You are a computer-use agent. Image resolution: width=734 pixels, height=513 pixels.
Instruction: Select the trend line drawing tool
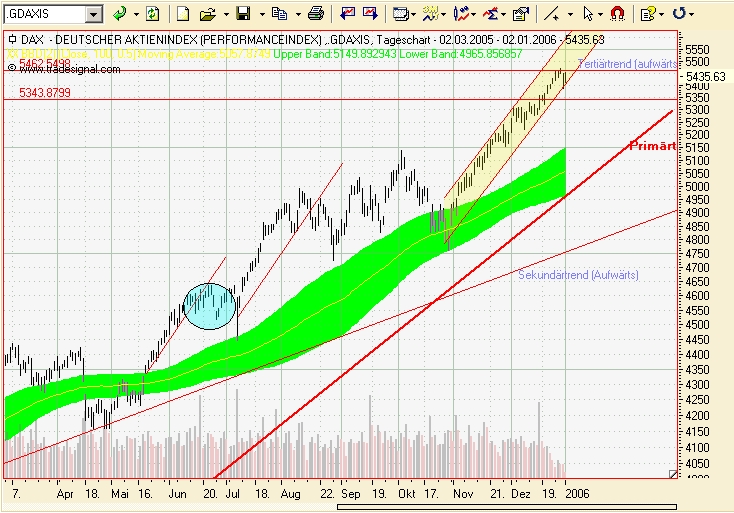[x=551, y=14]
